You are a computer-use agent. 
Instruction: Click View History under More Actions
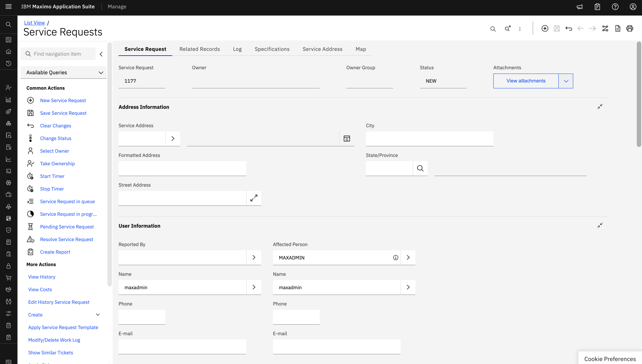[x=42, y=277]
